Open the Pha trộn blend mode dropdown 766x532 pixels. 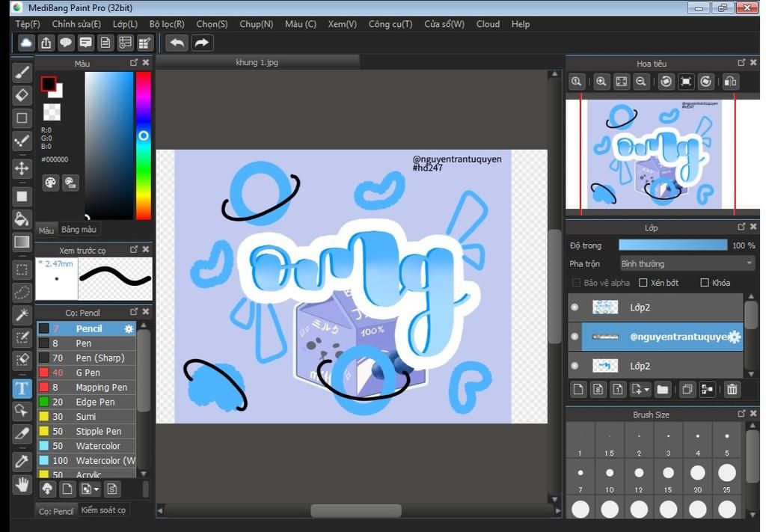(x=687, y=264)
